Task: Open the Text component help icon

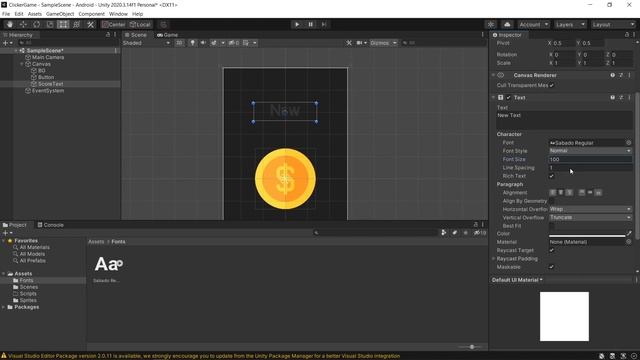Action: [x=613, y=98]
